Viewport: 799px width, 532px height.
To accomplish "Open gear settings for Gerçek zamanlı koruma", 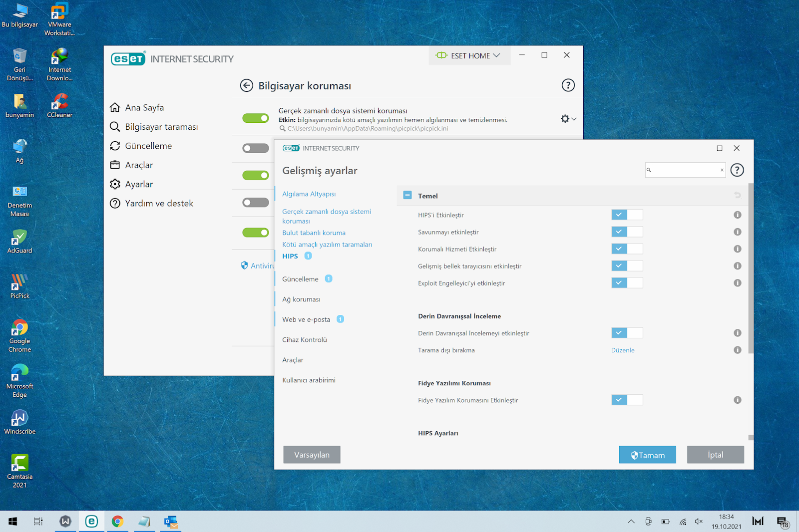I will pyautogui.click(x=568, y=119).
